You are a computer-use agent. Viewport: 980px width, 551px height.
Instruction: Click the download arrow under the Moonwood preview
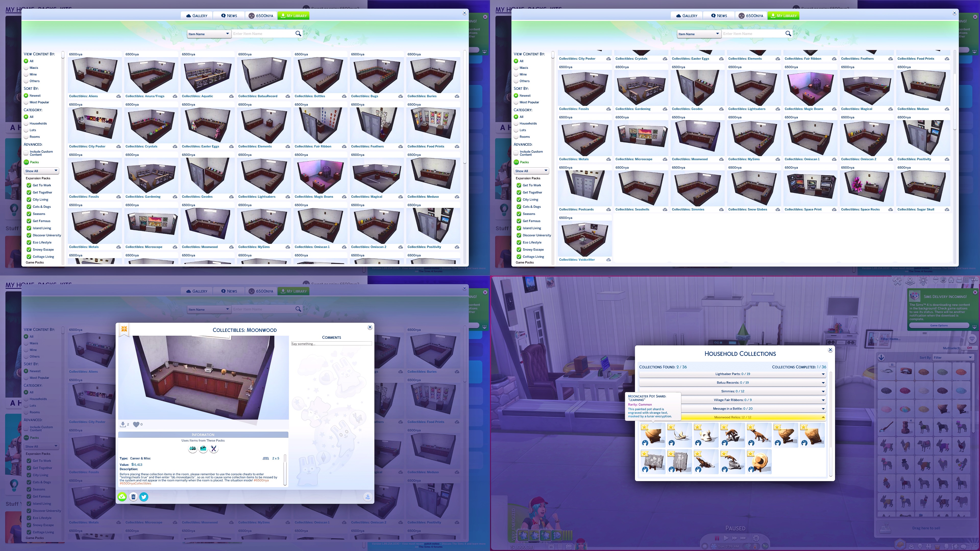[122, 424]
